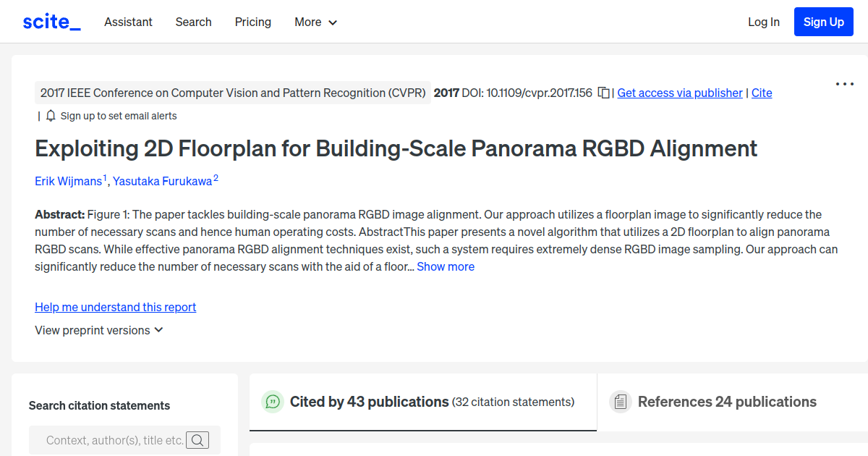Click the document icon beside References

point(621,401)
